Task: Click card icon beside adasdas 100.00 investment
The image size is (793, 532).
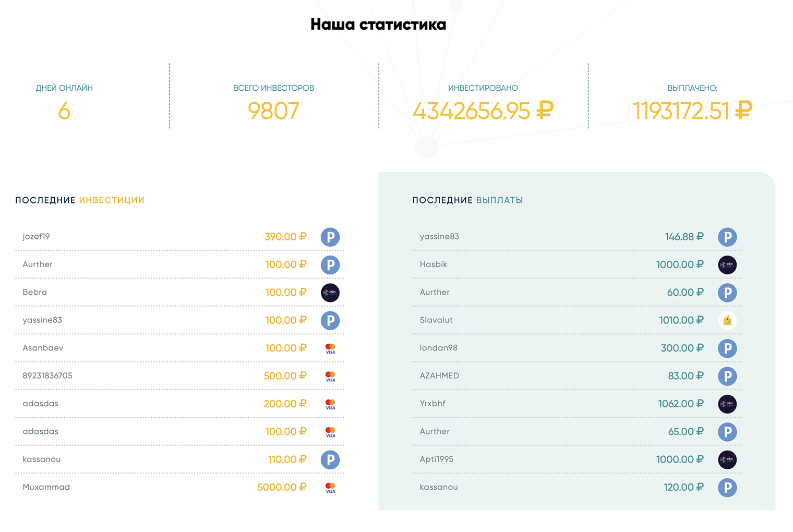Action: click(330, 432)
